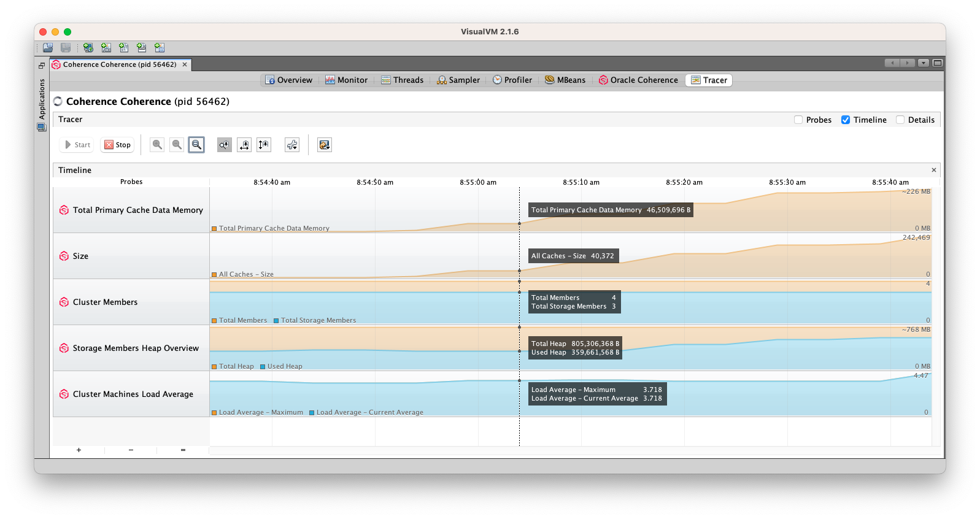
Task: Enable the Details view checkbox
Action: [x=900, y=120]
